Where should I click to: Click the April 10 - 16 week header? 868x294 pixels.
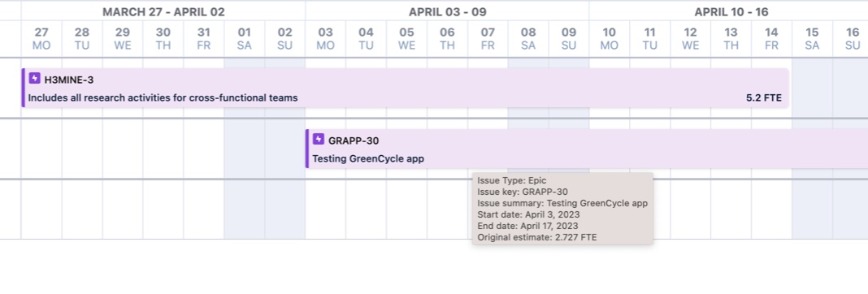pyautogui.click(x=731, y=11)
